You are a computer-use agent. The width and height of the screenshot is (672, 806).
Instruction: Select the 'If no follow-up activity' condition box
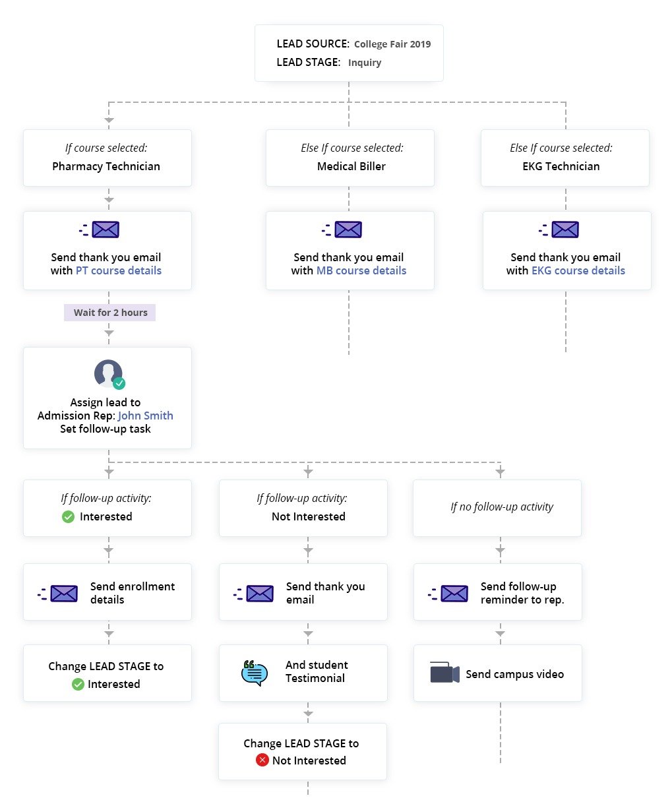[497, 507]
